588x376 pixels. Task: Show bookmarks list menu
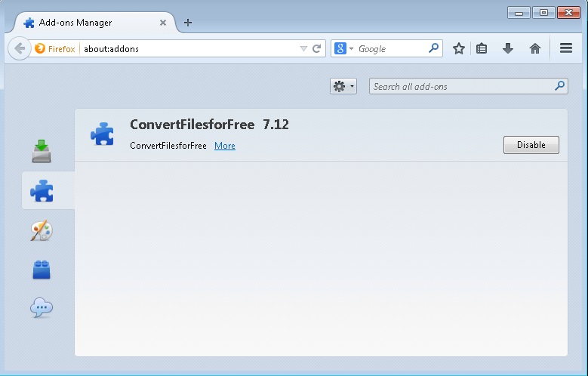[482, 48]
